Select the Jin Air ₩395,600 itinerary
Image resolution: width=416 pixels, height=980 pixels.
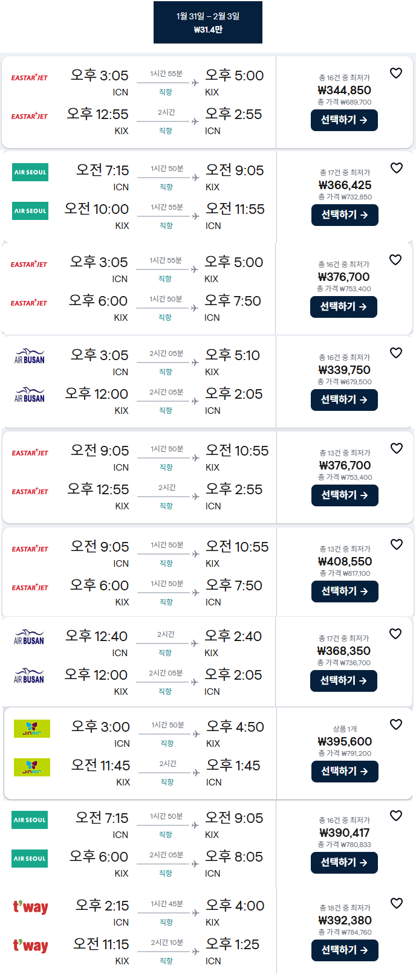click(345, 772)
